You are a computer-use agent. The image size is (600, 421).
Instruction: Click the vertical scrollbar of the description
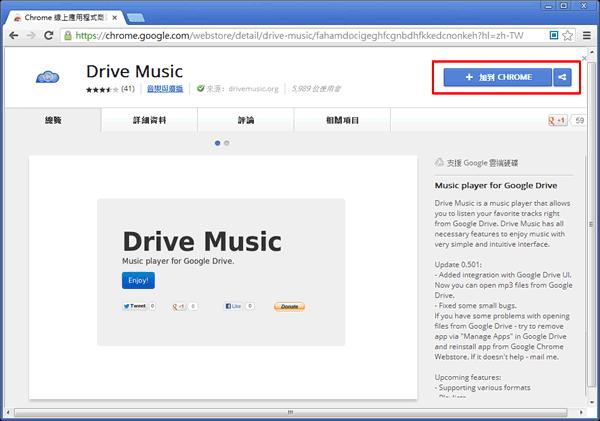(591, 224)
